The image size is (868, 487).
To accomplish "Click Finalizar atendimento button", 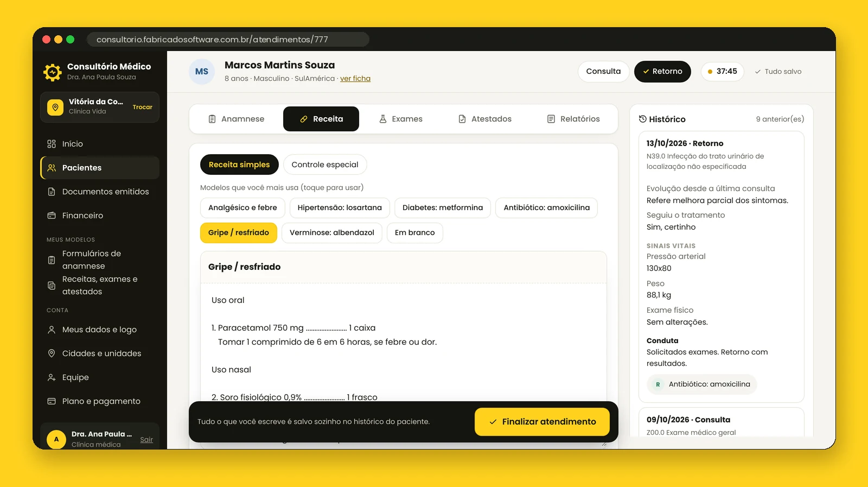I will pos(542,422).
